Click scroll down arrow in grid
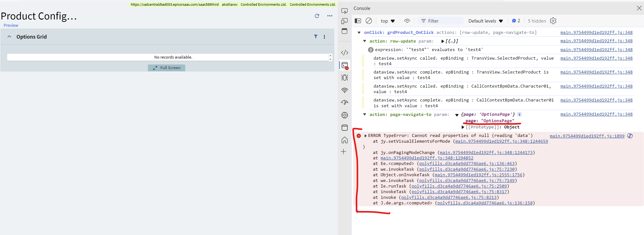The height and width of the screenshot is (235, 644). pyautogui.click(x=330, y=59)
